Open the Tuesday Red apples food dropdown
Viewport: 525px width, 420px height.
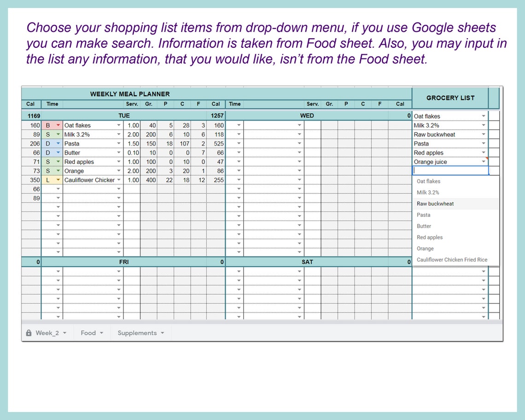119,162
